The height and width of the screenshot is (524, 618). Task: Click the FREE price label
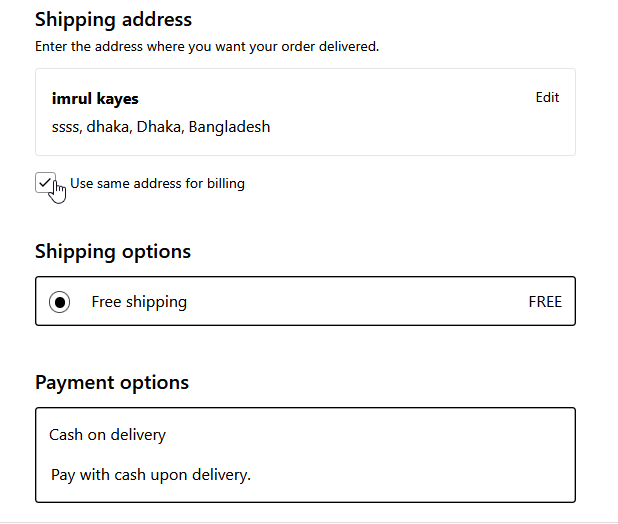[545, 302]
